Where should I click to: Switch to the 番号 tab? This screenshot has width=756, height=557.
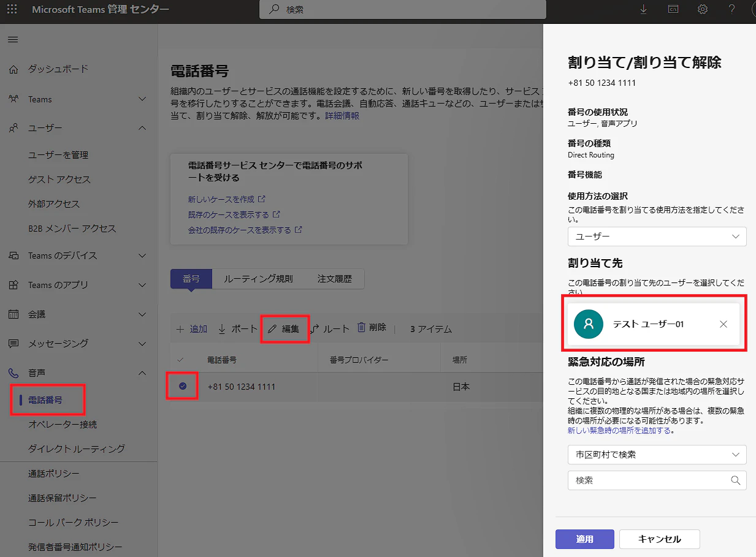click(x=191, y=279)
